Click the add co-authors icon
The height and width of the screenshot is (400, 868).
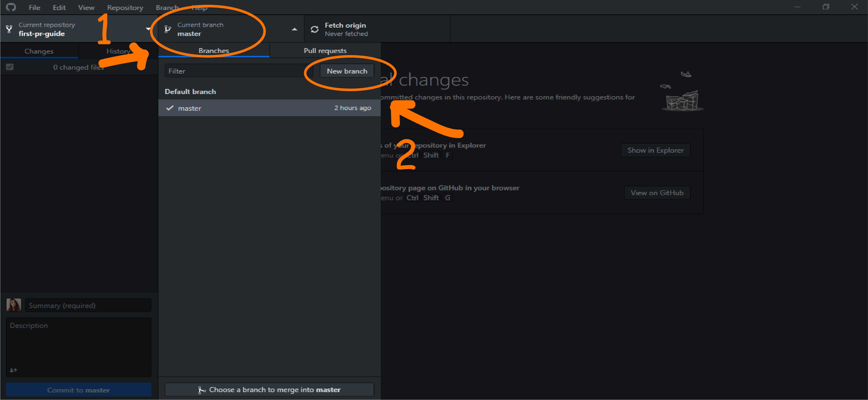[x=13, y=370]
